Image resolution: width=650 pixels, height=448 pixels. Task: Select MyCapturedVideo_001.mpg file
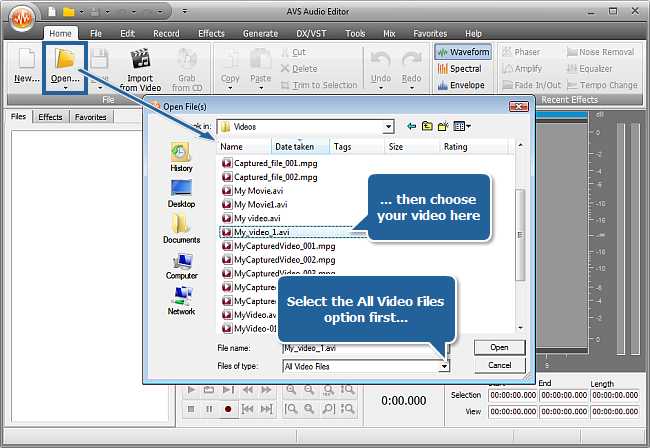(x=279, y=246)
